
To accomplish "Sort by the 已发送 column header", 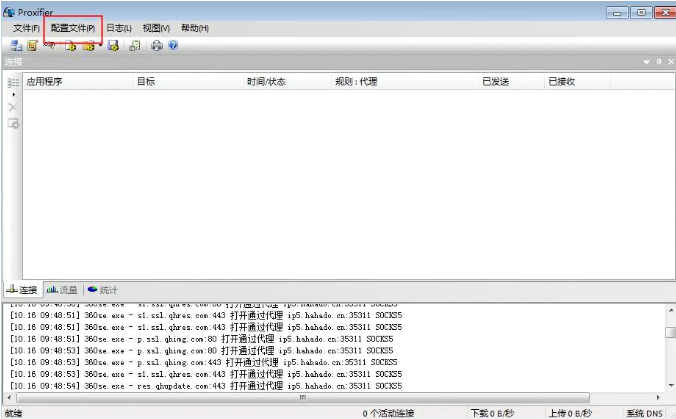I will (x=511, y=81).
